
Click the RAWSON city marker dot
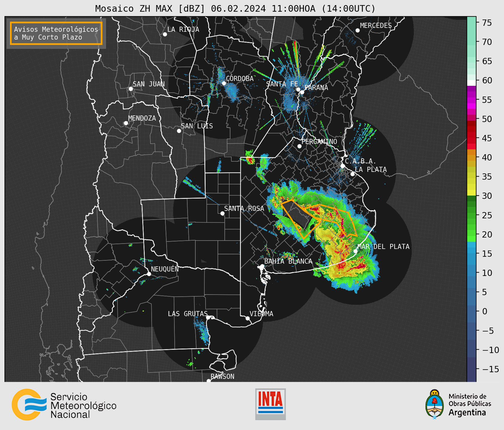point(209,381)
